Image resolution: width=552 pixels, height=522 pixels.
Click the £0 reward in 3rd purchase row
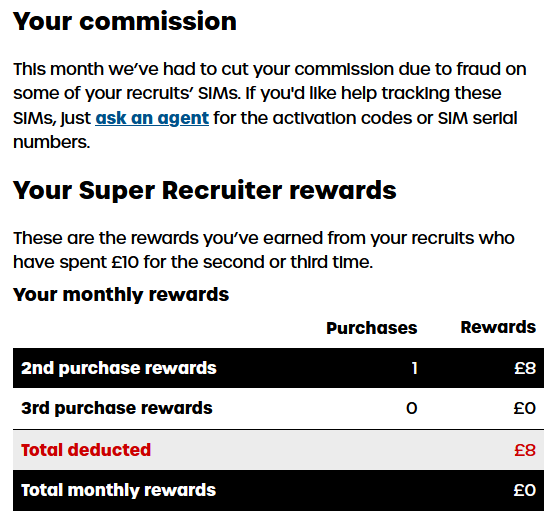pyautogui.click(x=525, y=408)
